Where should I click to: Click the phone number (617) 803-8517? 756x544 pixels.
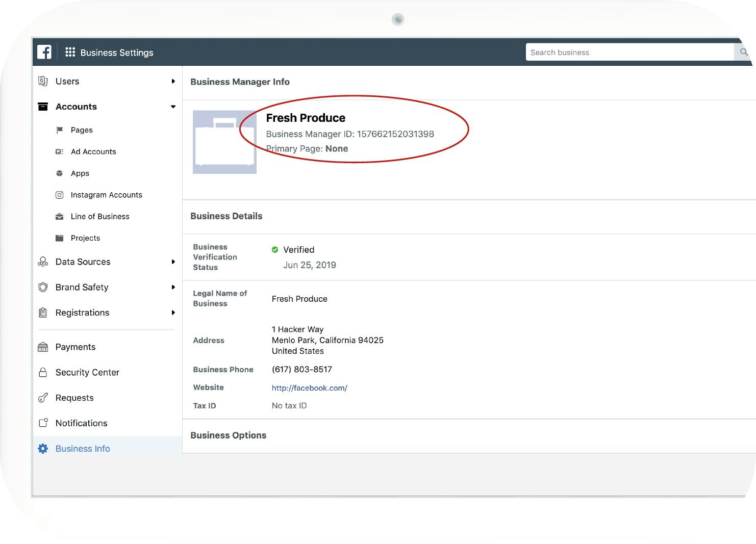[302, 369]
